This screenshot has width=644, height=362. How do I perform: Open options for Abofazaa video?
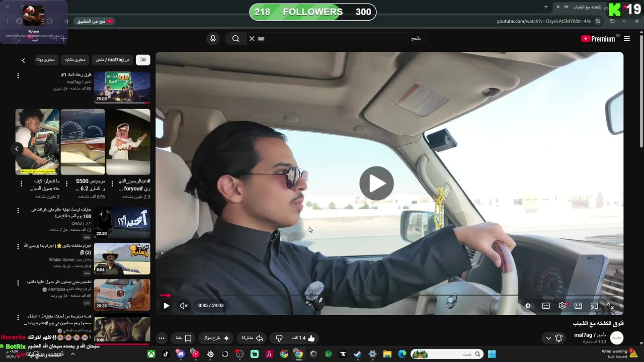tap(18, 283)
